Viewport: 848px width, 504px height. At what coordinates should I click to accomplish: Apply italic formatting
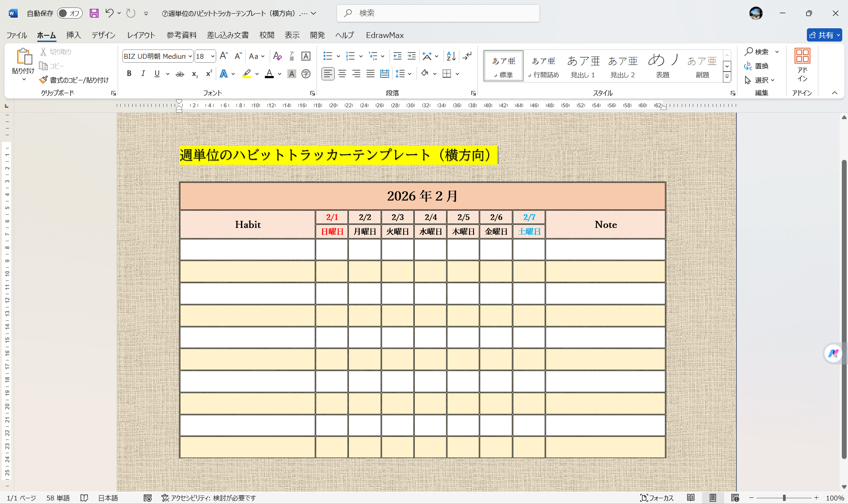tap(143, 74)
